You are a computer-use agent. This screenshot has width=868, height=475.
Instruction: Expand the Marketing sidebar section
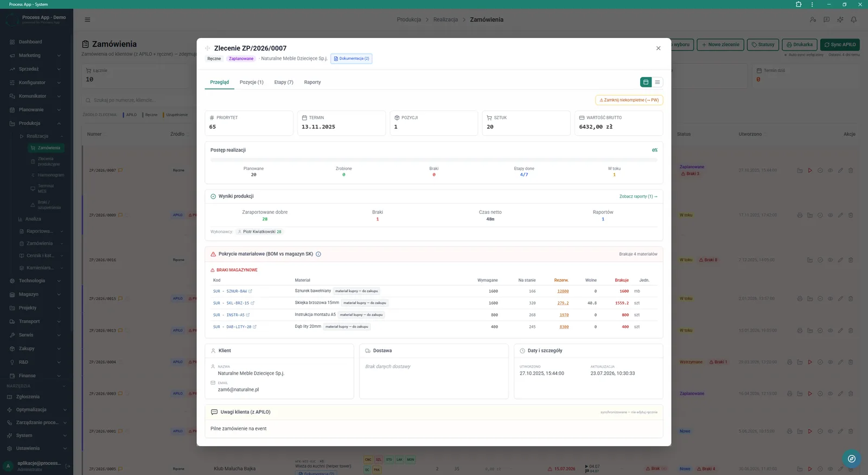[x=36, y=55]
